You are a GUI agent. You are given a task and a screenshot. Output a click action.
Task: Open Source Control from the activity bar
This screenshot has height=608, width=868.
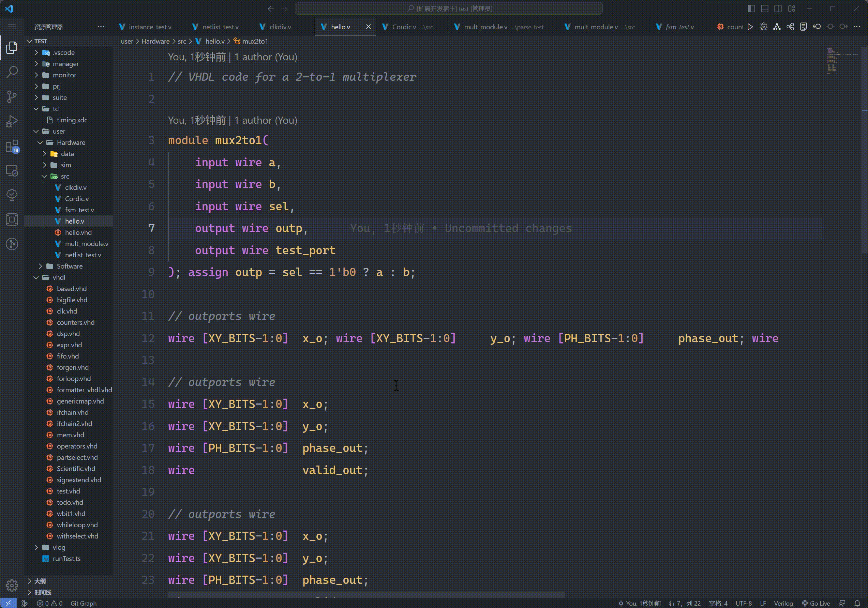tap(12, 97)
